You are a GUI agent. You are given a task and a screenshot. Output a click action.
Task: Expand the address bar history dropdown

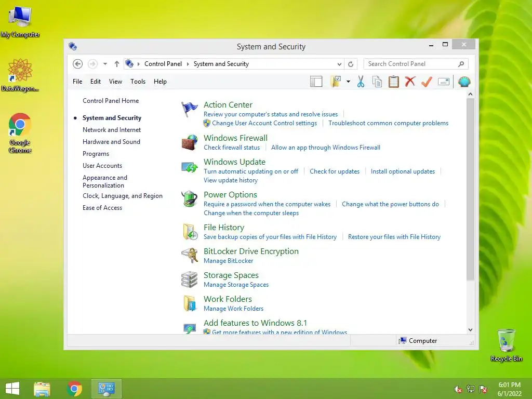[x=339, y=64]
